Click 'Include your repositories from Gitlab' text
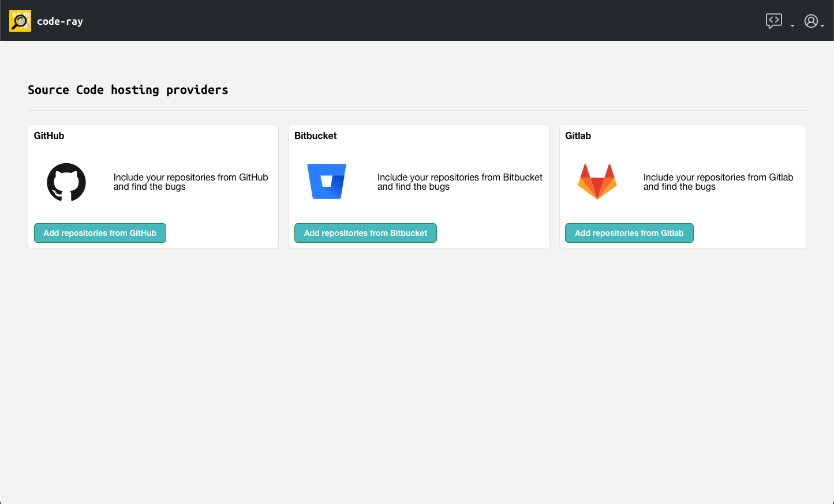The image size is (834, 504). pyautogui.click(x=718, y=178)
